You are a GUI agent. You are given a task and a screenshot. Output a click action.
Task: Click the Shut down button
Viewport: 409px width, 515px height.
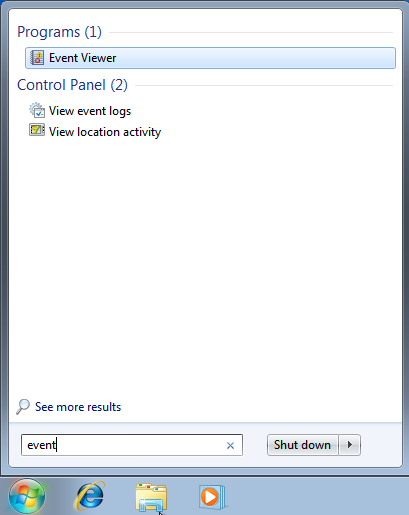pos(302,445)
